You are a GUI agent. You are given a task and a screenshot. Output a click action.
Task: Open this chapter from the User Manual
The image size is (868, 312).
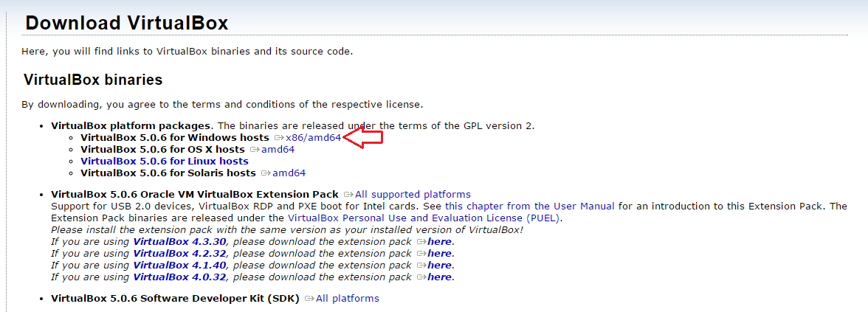pyautogui.click(x=530, y=207)
